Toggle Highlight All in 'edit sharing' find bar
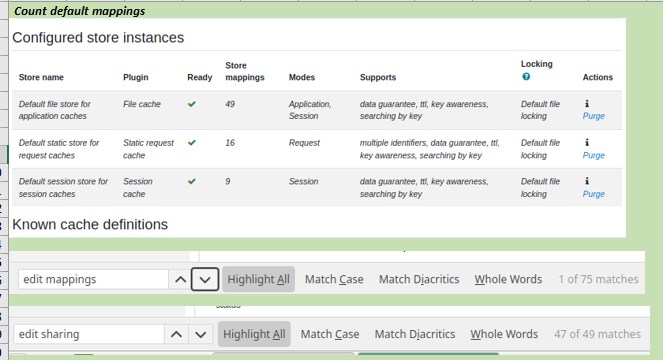Image resolution: width=663 pixels, height=360 pixels. 254,334
